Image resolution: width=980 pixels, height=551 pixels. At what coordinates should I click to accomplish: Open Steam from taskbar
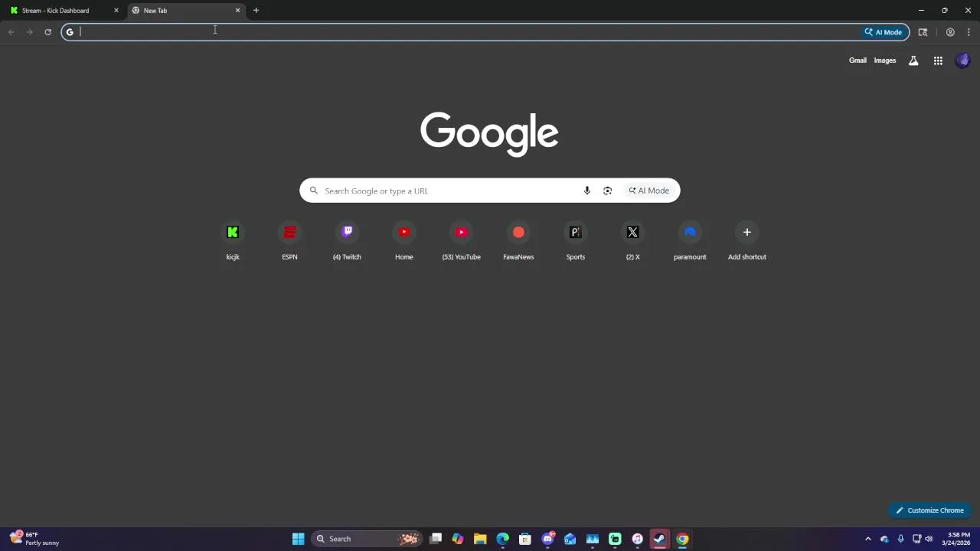659,539
